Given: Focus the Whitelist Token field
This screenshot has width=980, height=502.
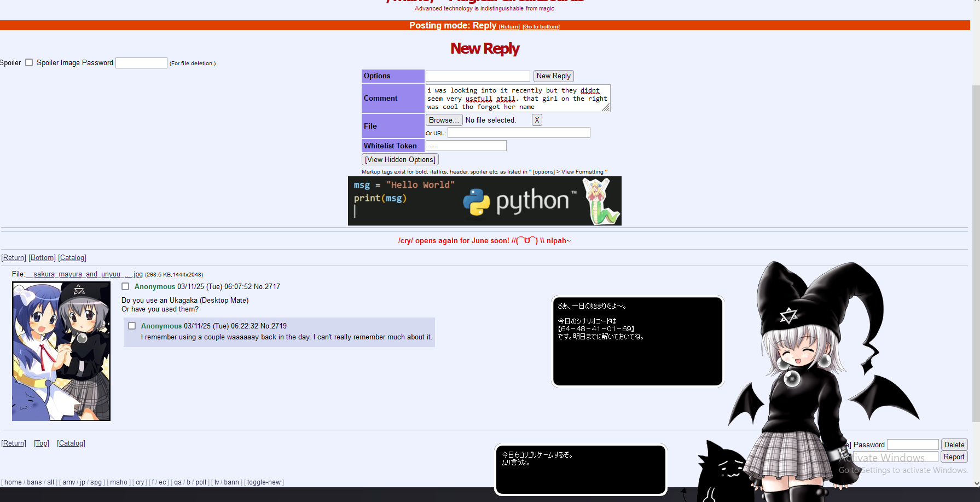Looking at the screenshot, I should tap(466, 146).
